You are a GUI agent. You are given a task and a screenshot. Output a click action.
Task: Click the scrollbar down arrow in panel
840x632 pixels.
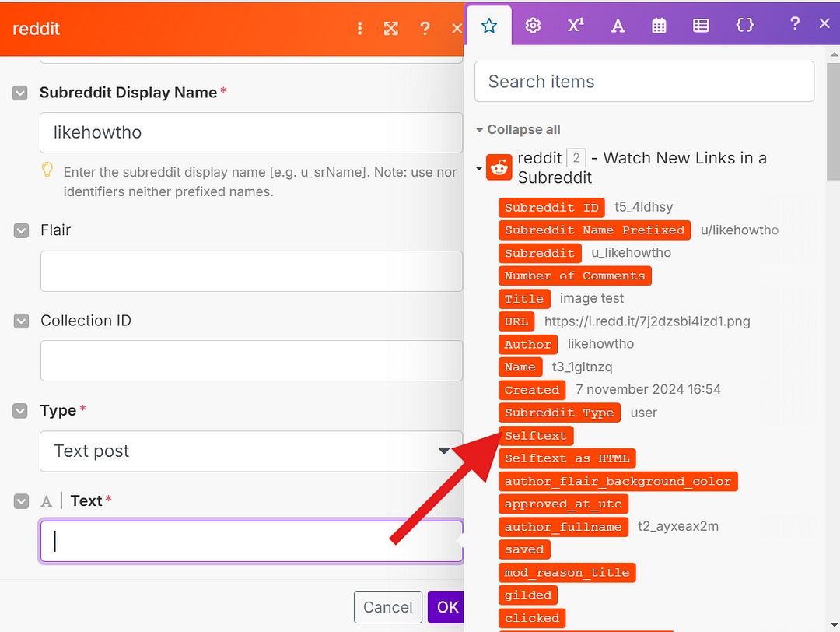point(834,624)
